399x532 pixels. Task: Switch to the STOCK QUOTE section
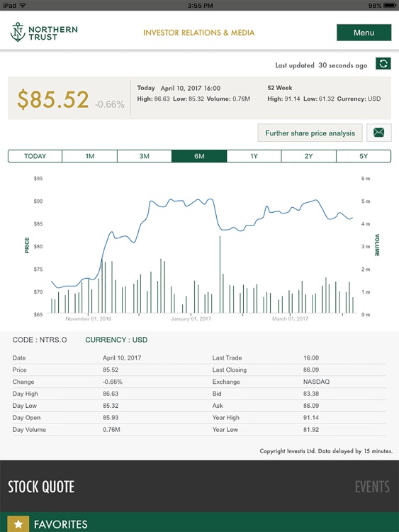point(41,487)
